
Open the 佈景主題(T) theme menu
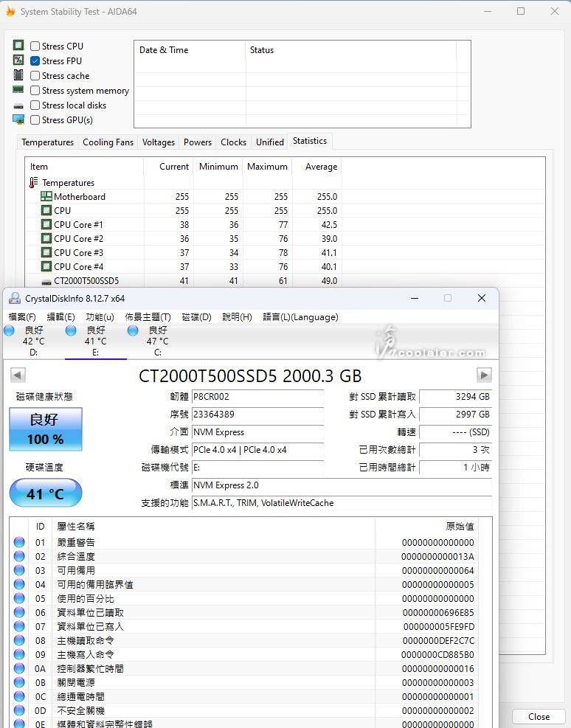click(x=148, y=317)
